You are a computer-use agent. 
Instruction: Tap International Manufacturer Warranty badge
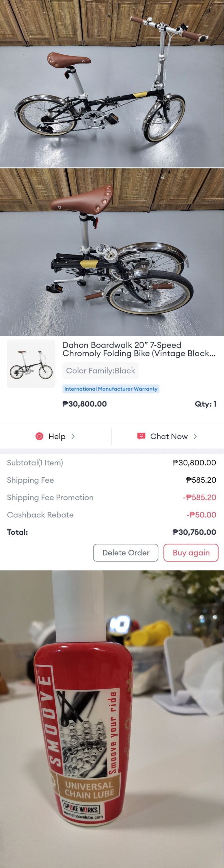(111, 389)
